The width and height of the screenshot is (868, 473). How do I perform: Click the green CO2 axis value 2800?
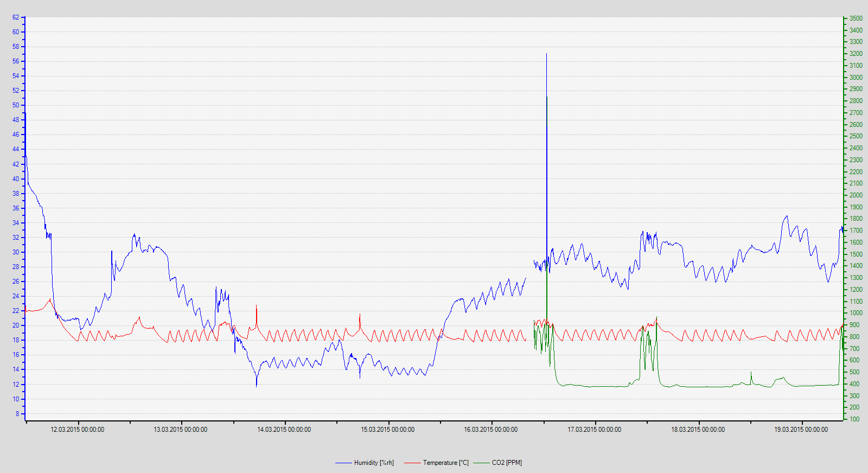(x=856, y=101)
